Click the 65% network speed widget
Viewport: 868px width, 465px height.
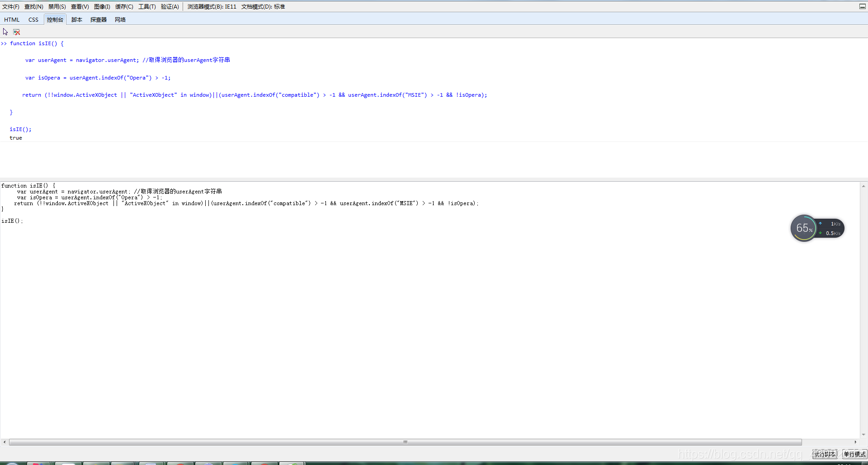coord(817,228)
